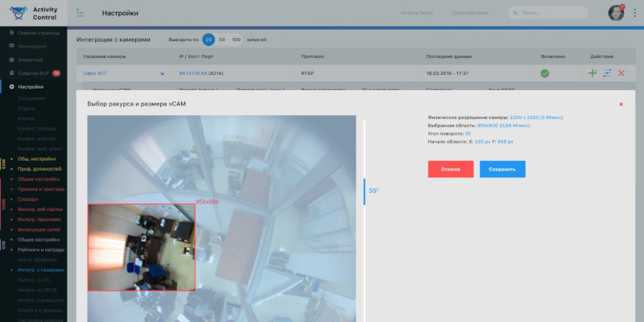Open Очистка и архивац. item

[40, 311]
